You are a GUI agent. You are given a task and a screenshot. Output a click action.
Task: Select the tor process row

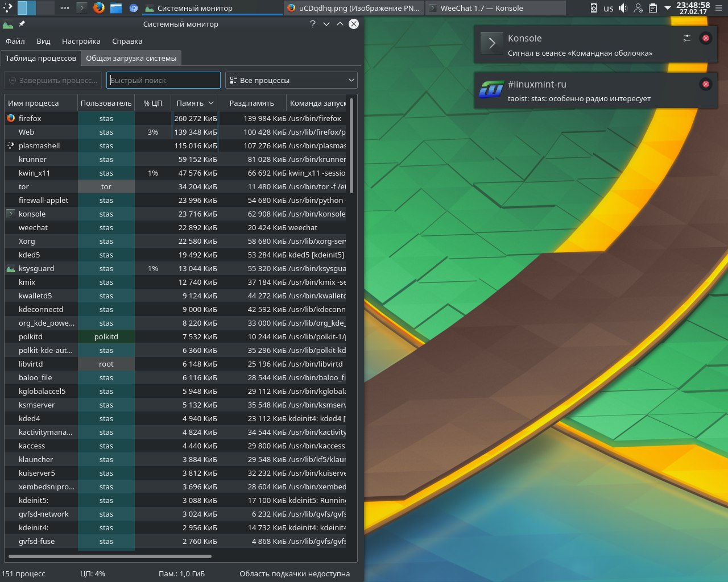point(176,186)
